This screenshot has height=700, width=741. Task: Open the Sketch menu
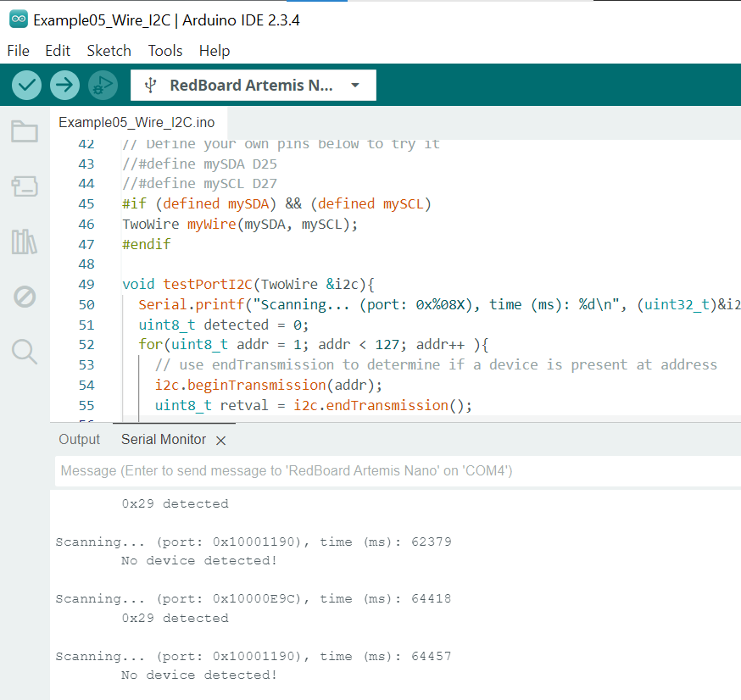[109, 51]
